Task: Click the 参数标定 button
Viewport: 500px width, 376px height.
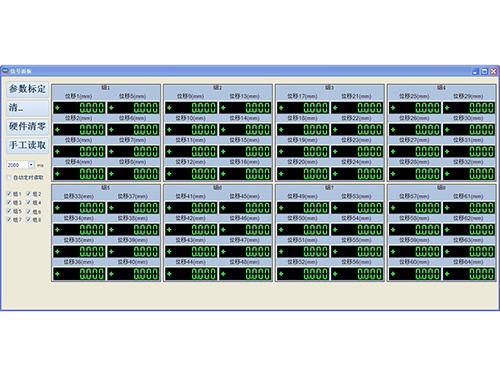Action: [27, 89]
